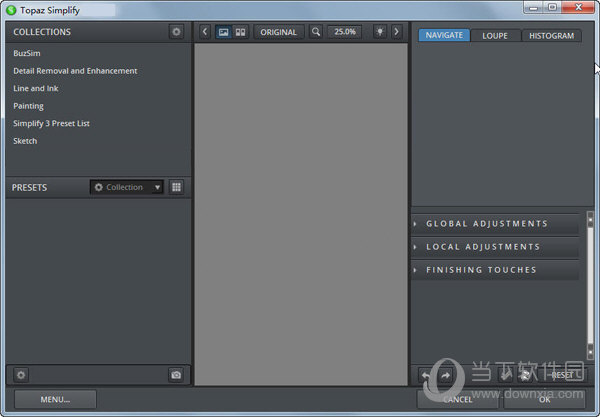Open the Navigate tab
The width and height of the screenshot is (600, 417).
[444, 36]
